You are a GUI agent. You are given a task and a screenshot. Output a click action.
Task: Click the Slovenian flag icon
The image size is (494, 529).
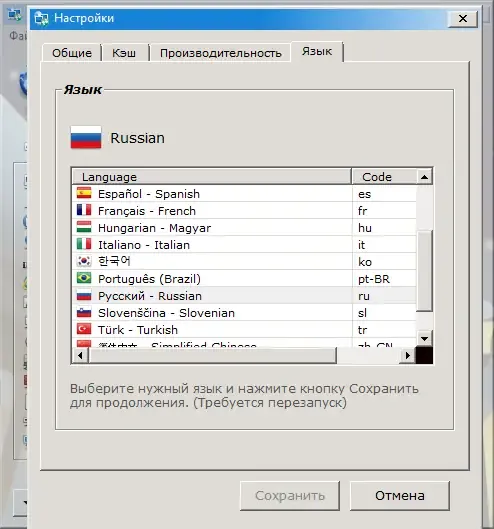(84, 312)
